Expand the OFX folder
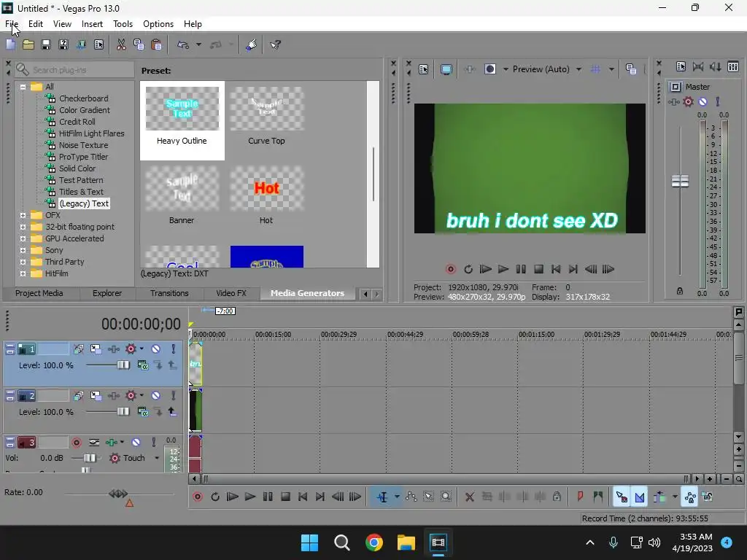This screenshot has height=560, width=747. 23,215
